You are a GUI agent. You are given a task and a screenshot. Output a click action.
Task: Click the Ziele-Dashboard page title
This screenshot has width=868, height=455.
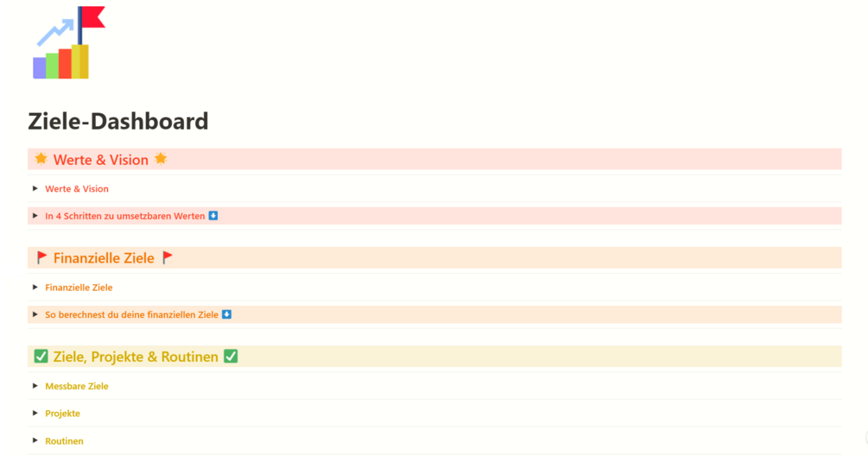[118, 121]
